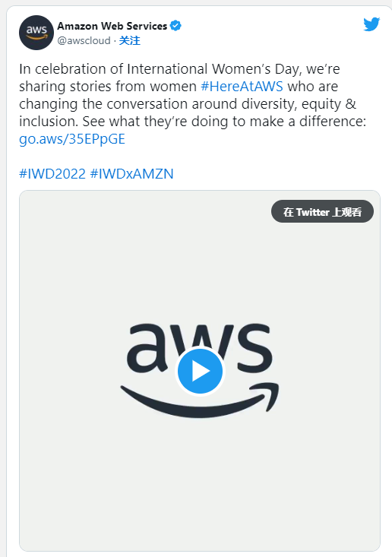The image size is (392, 557).
Task: Click the large aws letters in video preview
Action: pos(200,348)
